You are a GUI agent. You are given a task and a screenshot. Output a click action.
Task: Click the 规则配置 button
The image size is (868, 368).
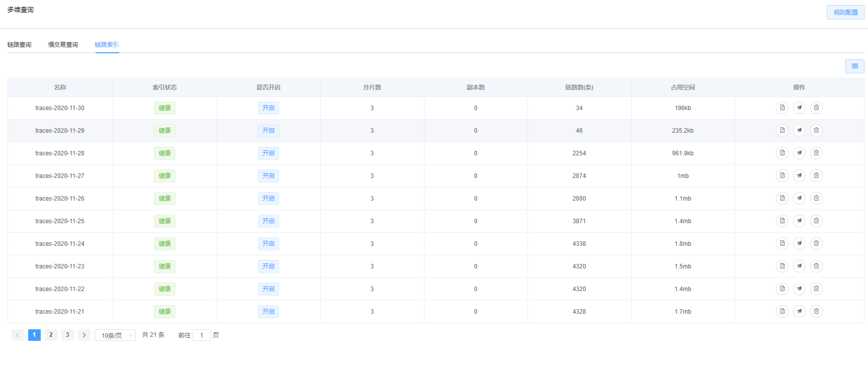coord(845,13)
